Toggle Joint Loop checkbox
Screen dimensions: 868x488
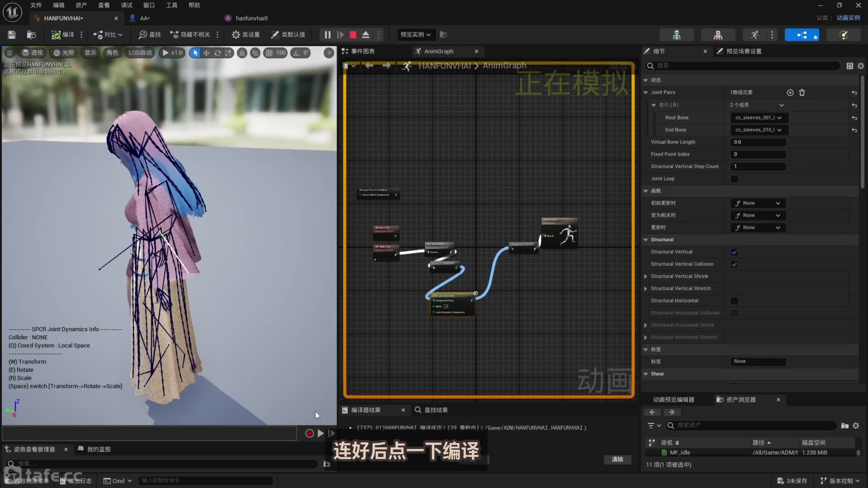[x=734, y=179]
